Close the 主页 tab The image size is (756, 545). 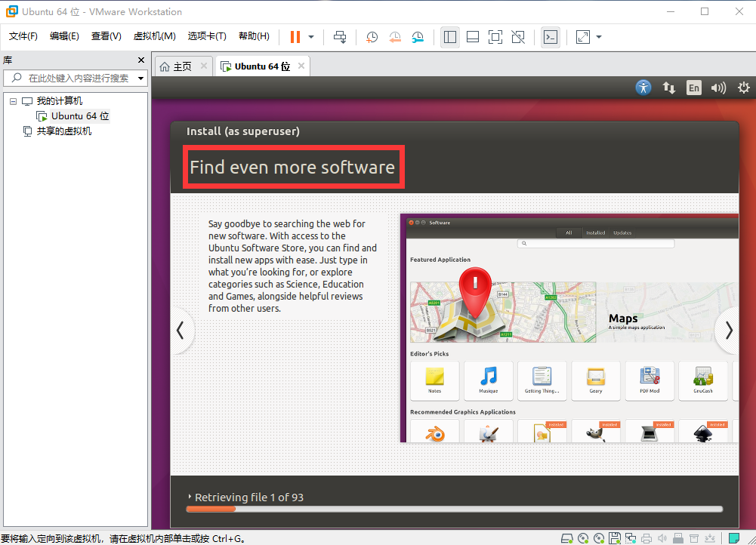(204, 66)
